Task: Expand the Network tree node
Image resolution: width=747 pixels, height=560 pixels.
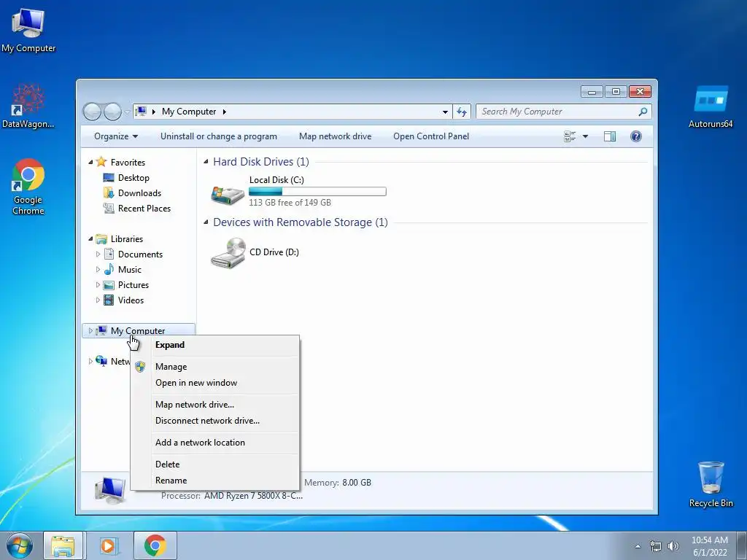Action: pyautogui.click(x=90, y=362)
